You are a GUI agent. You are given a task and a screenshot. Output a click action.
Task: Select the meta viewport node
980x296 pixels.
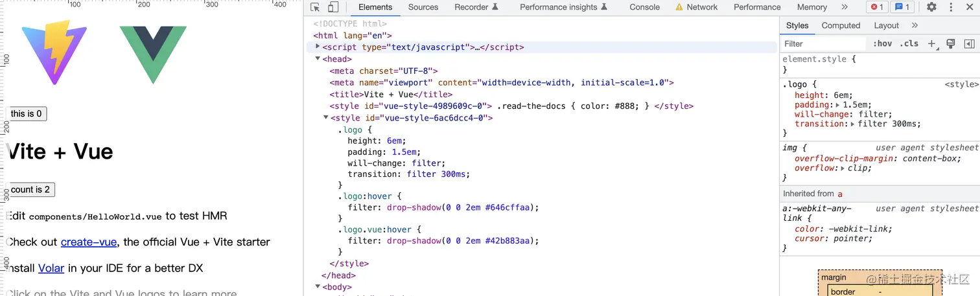click(502, 83)
